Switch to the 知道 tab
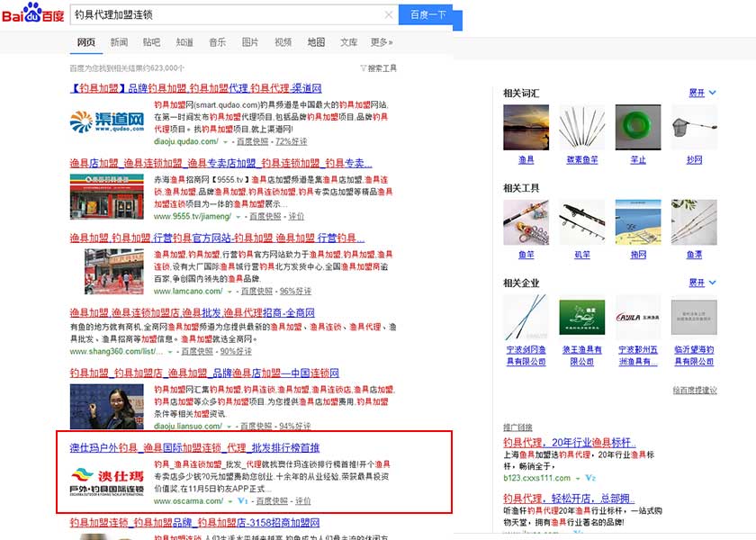Viewport: 756px width, 540px height. 184,42
